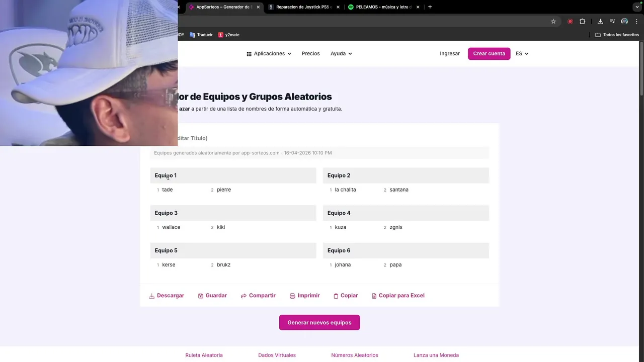Viewport: 644px width, 362px height.
Task: Click Generar nuevos equipos button
Action: pyautogui.click(x=319, y=322)
